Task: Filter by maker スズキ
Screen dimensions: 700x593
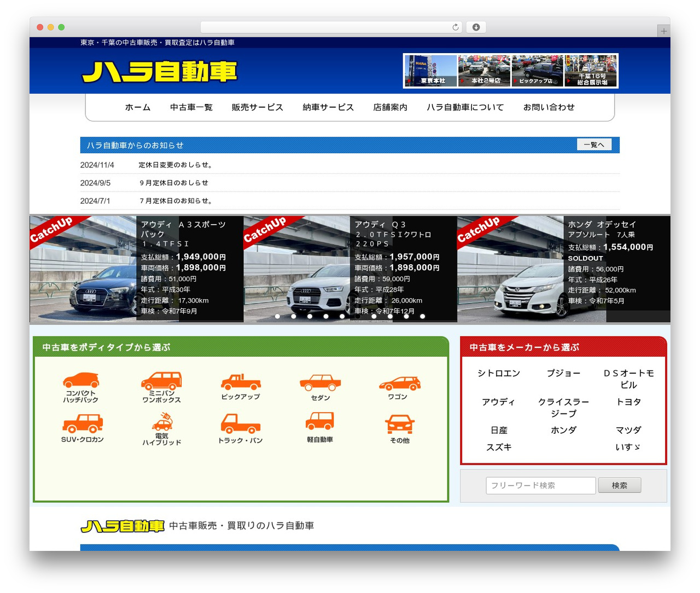Action: (499, 447)
